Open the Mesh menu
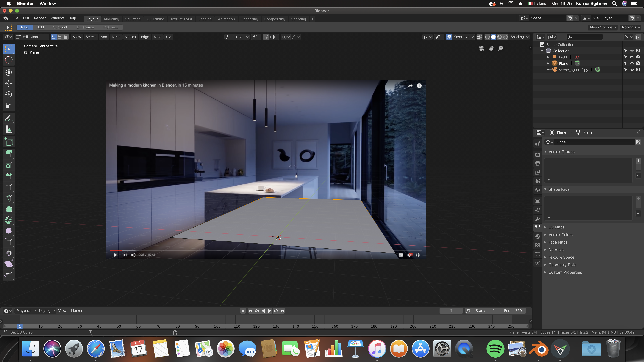Viewport: 644px width, 362px height. [x=116, y=37]
